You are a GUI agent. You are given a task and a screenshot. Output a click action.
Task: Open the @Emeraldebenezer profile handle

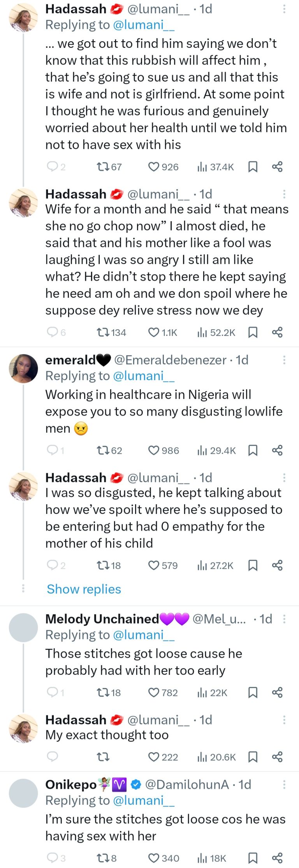tap(170, 360)
